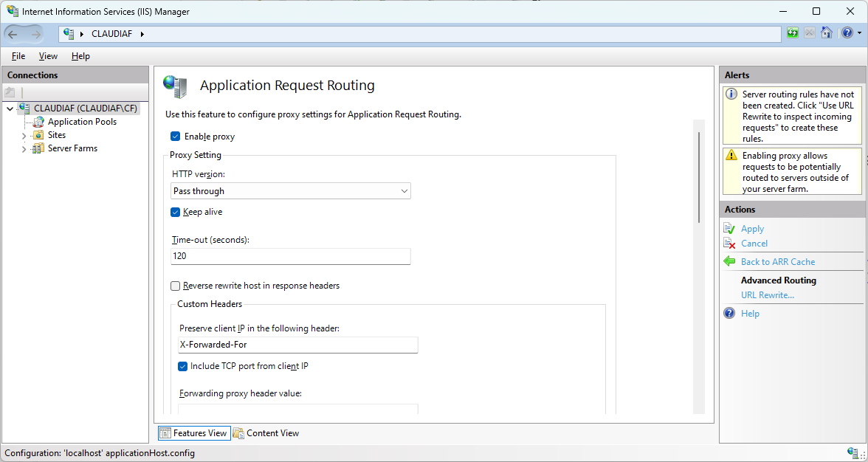Toggle the Keep alive checkbox

176,212
